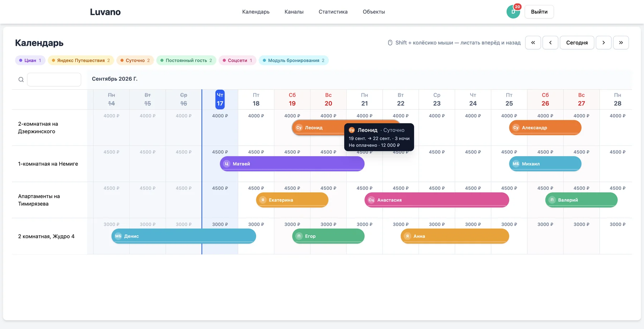Click the 'Я' badge on Екатерина booking
This screenshot has height=329, width=644.
[x=263, y=200]
